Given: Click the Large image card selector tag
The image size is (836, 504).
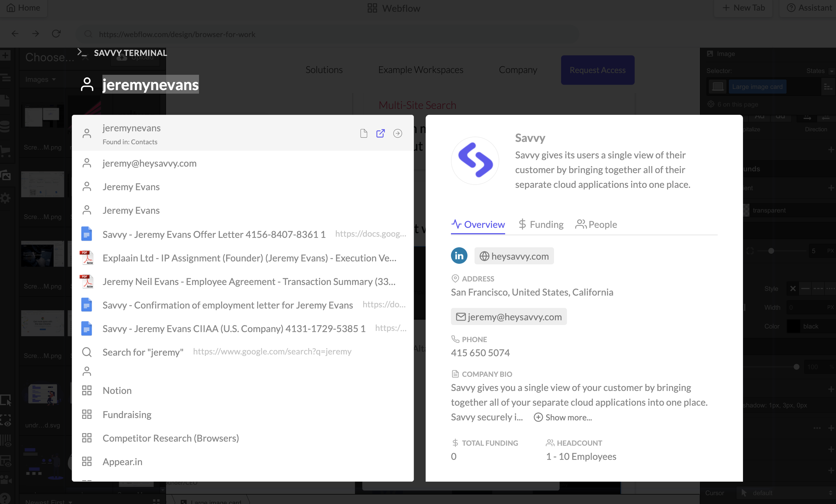Looking at the screenshot, I should pos(757,87).
